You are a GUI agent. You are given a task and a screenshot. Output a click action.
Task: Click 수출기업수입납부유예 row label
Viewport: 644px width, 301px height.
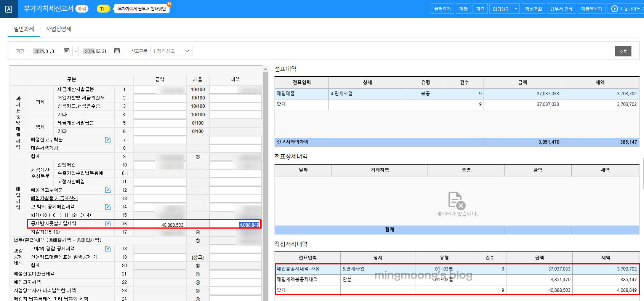[80, 173]
